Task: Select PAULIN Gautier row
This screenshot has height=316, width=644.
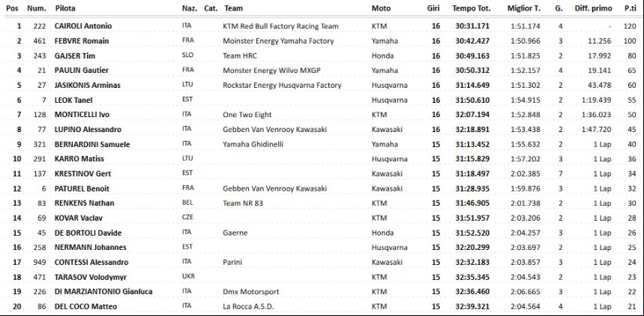Action: [322, 71]
